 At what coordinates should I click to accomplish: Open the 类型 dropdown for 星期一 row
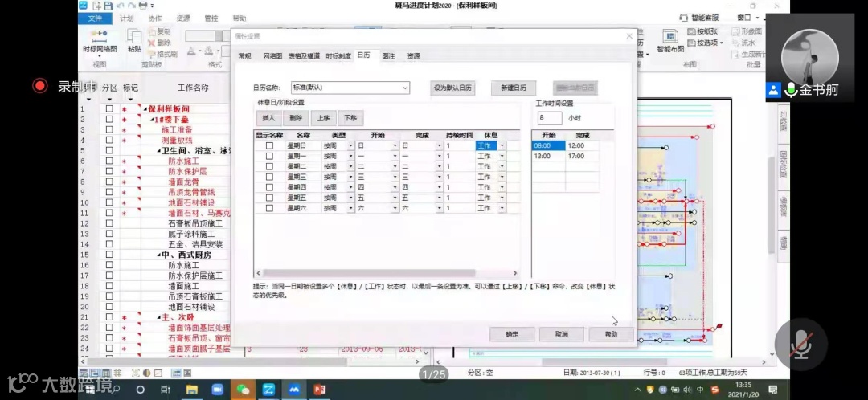click(350, 156)
